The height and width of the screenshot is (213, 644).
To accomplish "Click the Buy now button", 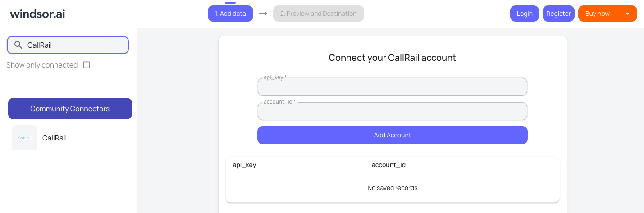I will point(597,14).
